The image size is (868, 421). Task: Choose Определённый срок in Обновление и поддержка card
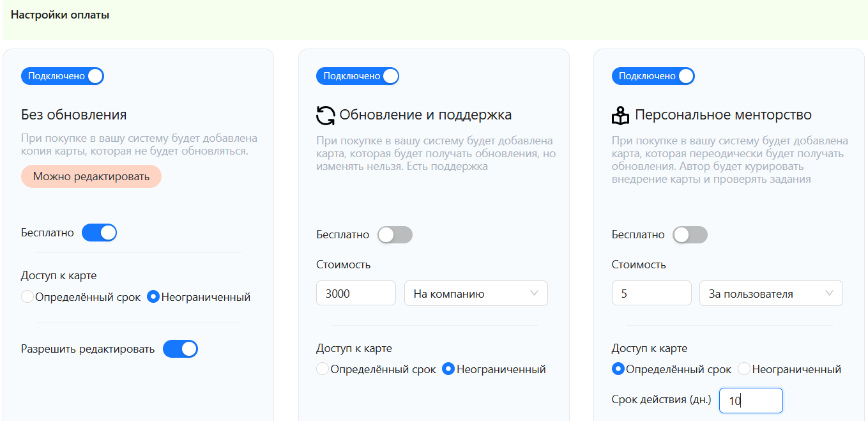pos(323,369)
